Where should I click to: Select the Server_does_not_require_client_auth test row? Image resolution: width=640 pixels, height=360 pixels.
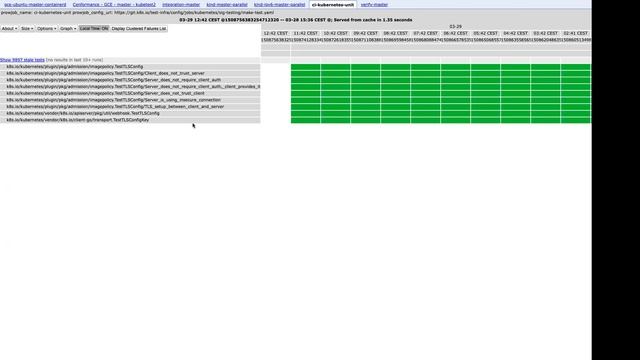[x=130, y=80]
